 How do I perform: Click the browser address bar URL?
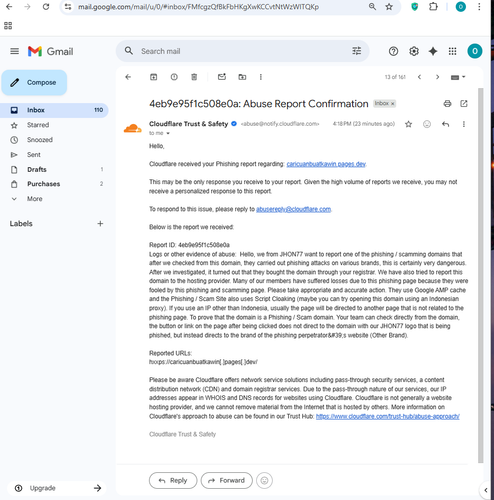(198, 7)
